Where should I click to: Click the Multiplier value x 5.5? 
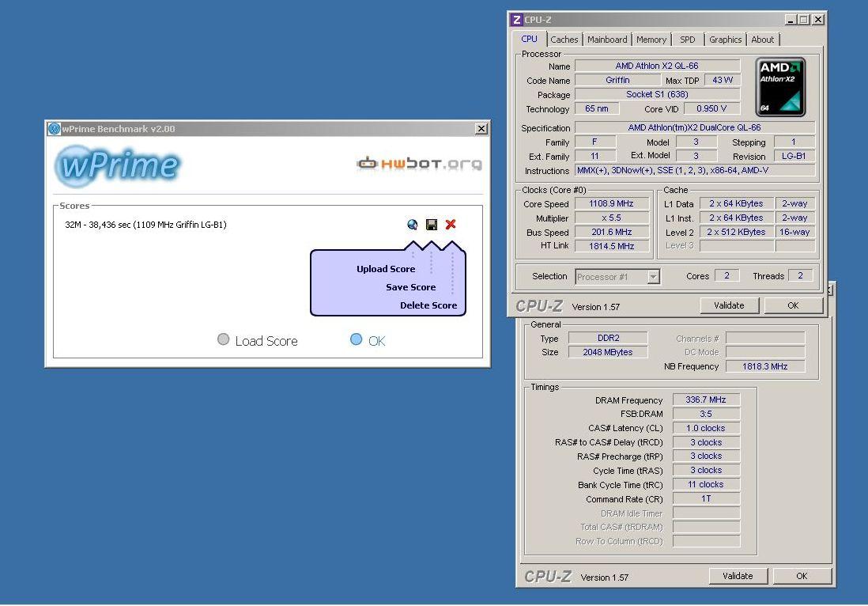pyautogui.click(x=612, y=218)
